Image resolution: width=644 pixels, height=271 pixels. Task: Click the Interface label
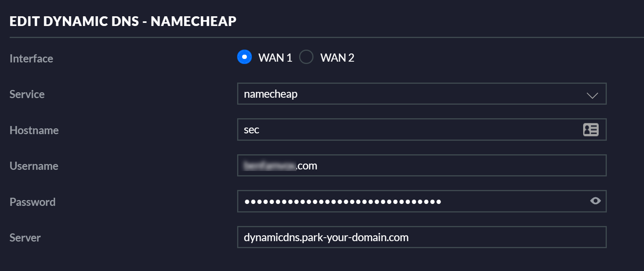click(x=31, y=59)
